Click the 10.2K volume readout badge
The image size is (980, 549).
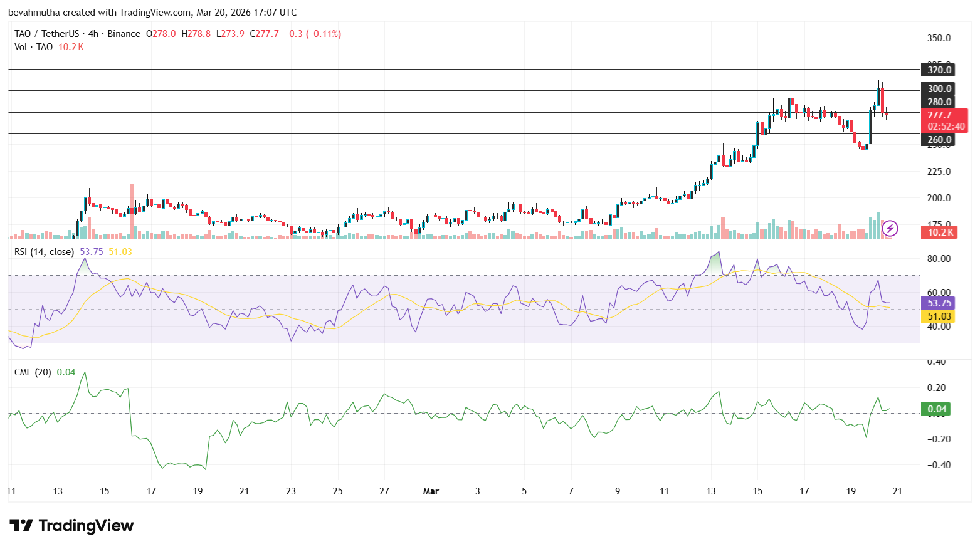pos(939,232)
